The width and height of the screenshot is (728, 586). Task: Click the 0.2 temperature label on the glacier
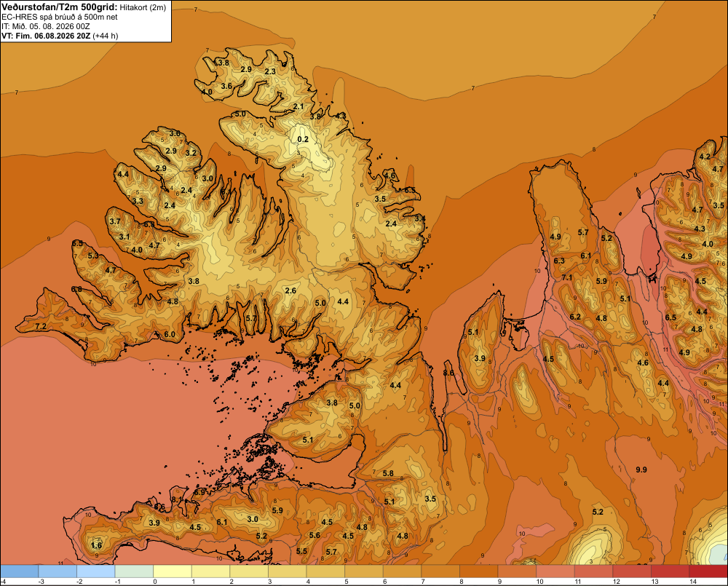(x=303, y=139)
